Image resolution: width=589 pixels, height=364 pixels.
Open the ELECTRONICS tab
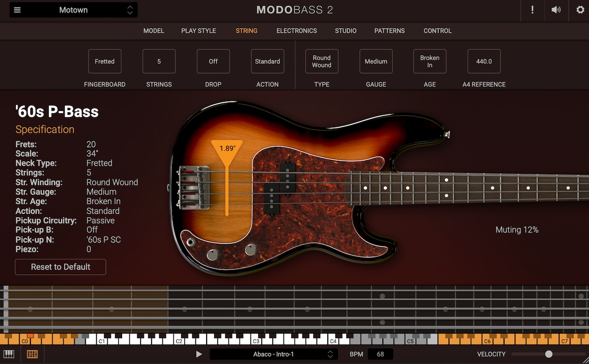tap(296, 30)
